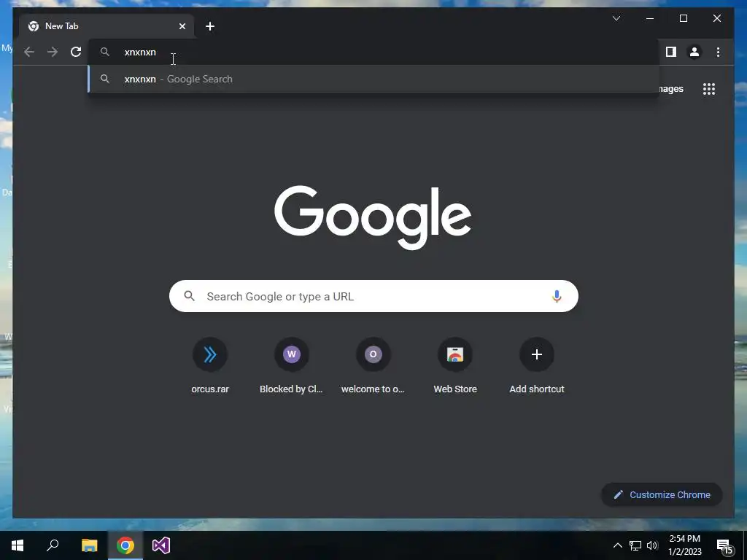747x560 pixels.
Task: Expand the tab search chevron
Action: [x=616, y=18]
